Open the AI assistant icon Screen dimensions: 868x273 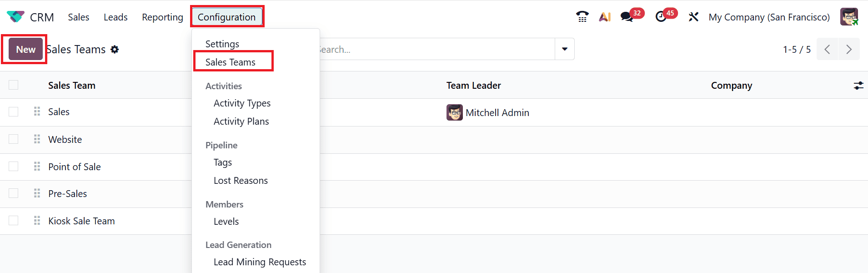pos(605,16)
